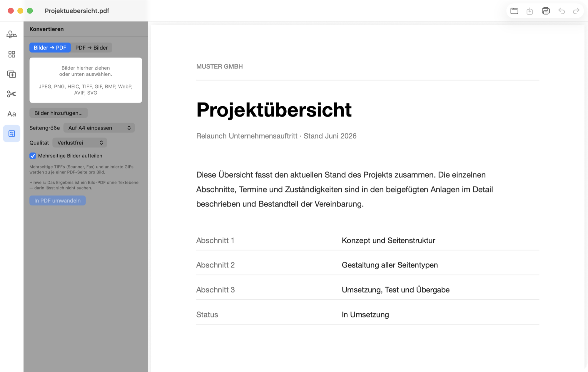Click the Qualität label
The height and width of the screenshot is (372, 588).
pyautogui.click(x=39, y=143)
